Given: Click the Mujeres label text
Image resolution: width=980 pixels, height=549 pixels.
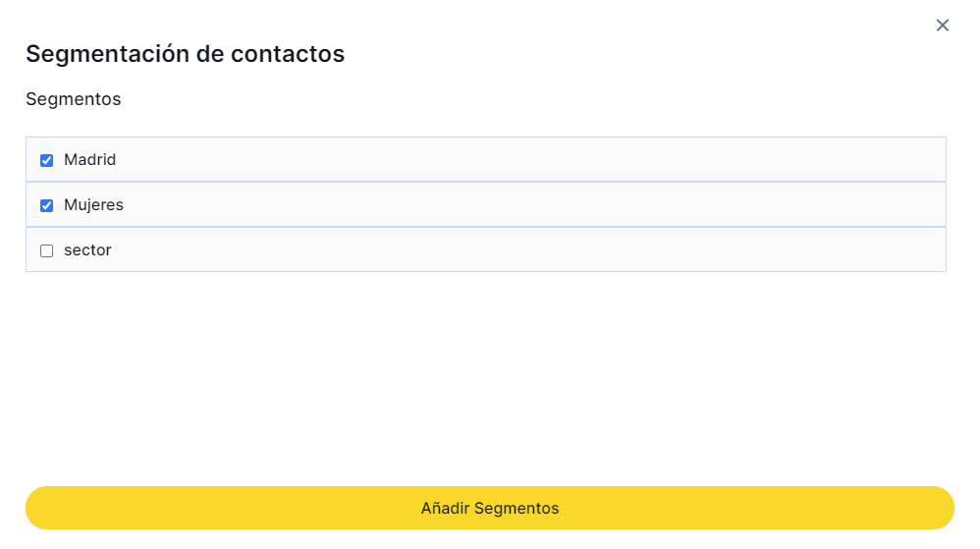Looking at the screenshot, I should [x=93, y=204].
